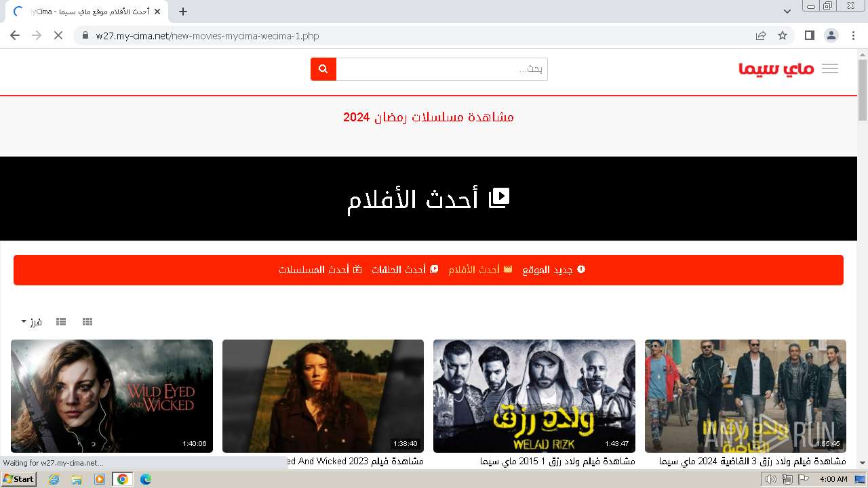Click the Chrome taskbar icon
The image size is (868, 488).
(x=123, y=479)
